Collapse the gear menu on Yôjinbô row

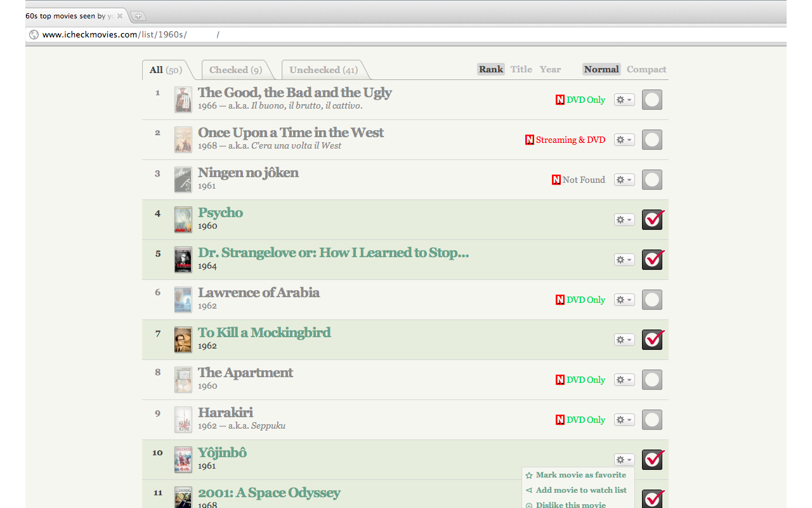tap(624, 460)
